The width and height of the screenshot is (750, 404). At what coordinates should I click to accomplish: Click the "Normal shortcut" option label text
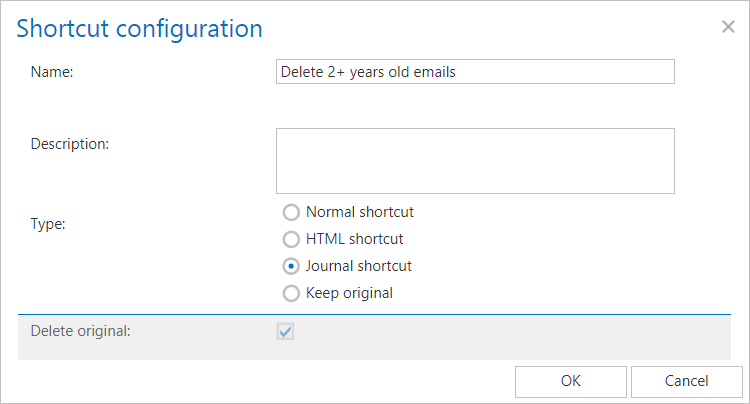tap(359, 212)
